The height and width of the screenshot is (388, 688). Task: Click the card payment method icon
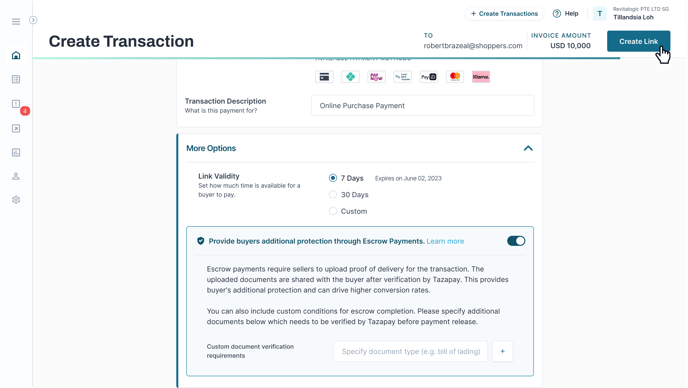324,77
